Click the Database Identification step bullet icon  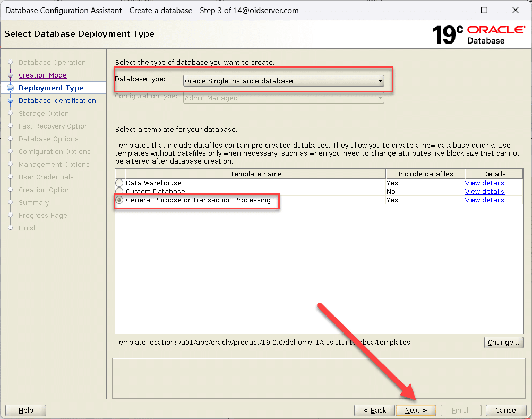10,101
